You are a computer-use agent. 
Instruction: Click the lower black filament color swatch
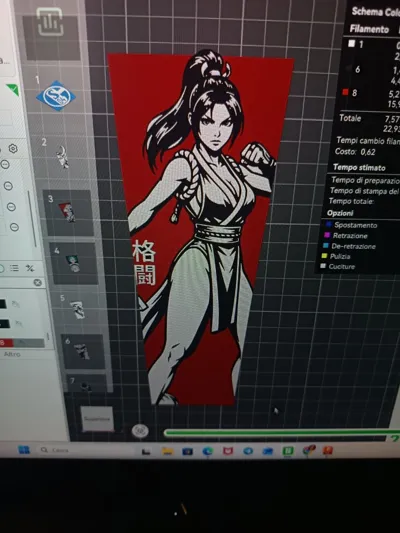pyautogui.click(x=5, y=324)
